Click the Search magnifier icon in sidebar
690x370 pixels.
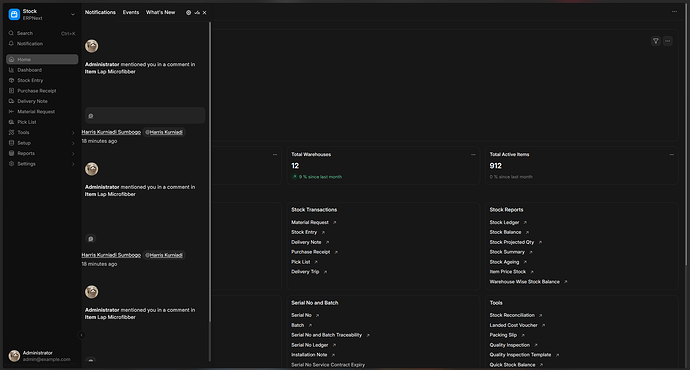(x=11, y=33)
